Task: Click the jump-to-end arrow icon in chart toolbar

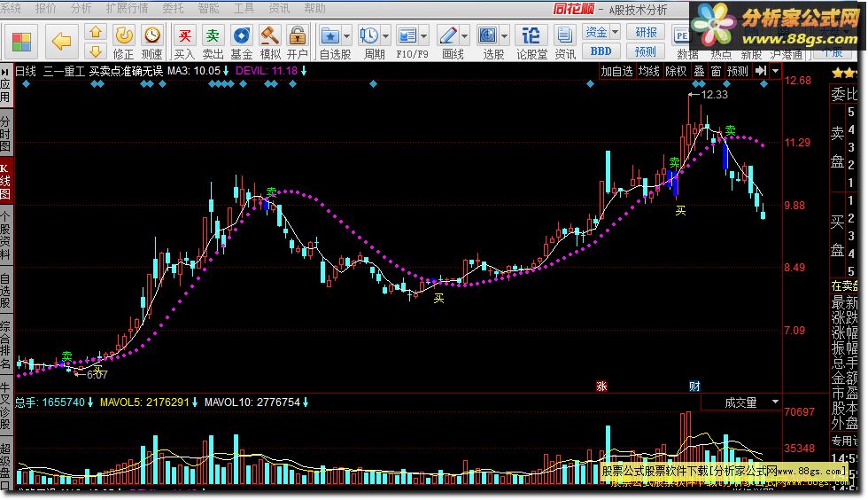Action: tap(761, 70)
